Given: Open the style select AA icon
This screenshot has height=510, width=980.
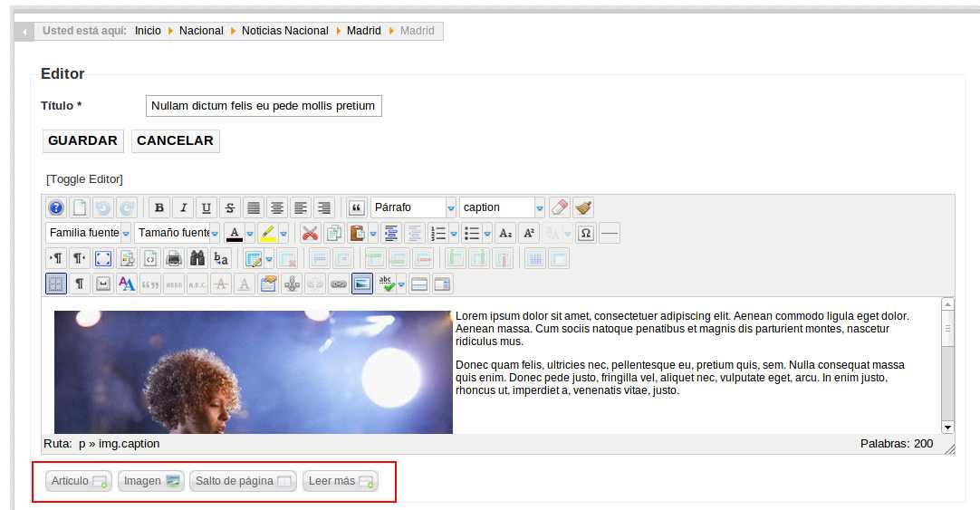Looking at the screenshot, I should tap(127, 284).
